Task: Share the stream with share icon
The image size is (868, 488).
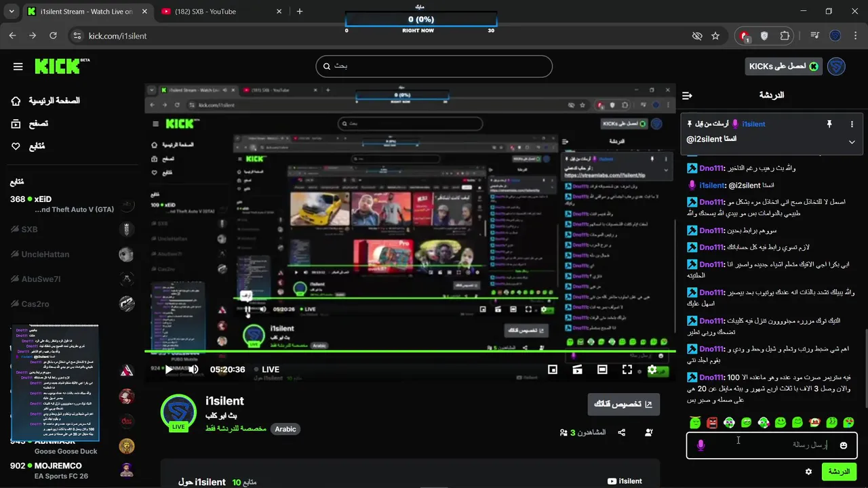Action: [x=622, y=432]
